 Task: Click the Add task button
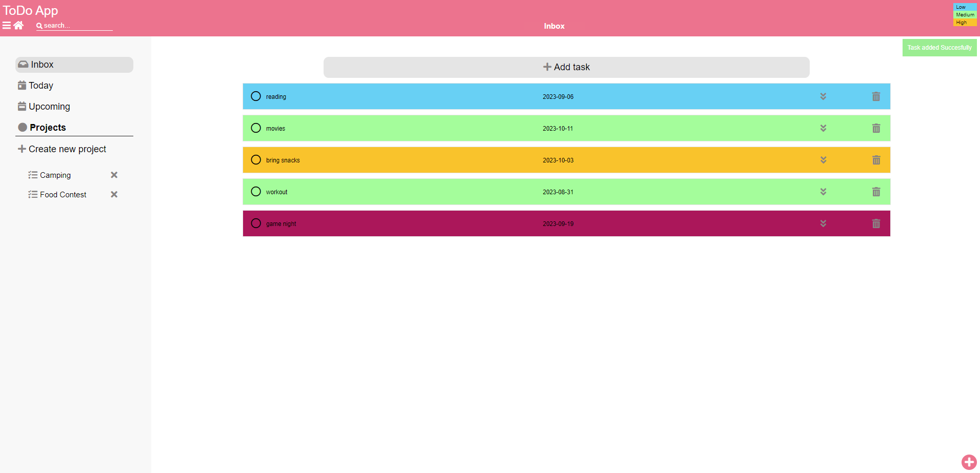[x=566, y=67]
